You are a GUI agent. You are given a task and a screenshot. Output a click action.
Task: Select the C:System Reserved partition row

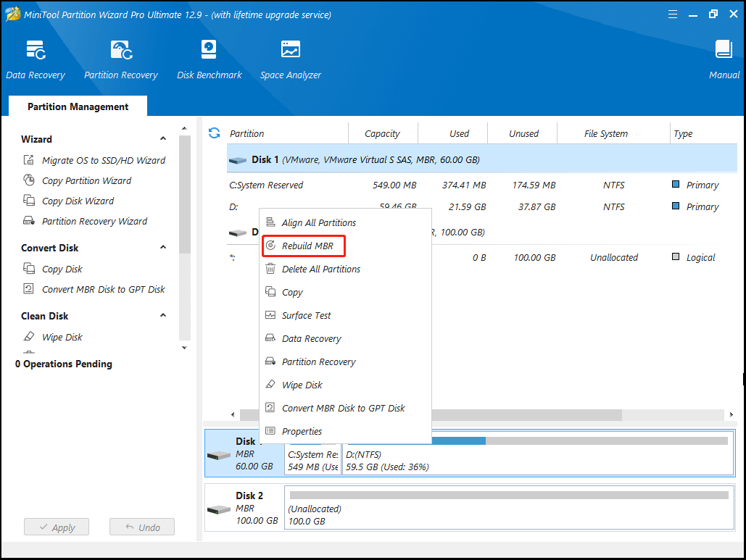[482, 185]
